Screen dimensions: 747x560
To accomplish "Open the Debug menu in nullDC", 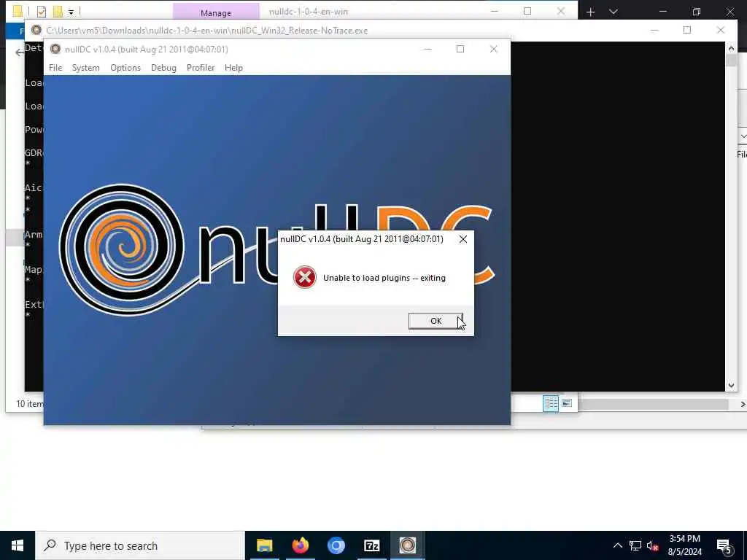I will (163, 68).
